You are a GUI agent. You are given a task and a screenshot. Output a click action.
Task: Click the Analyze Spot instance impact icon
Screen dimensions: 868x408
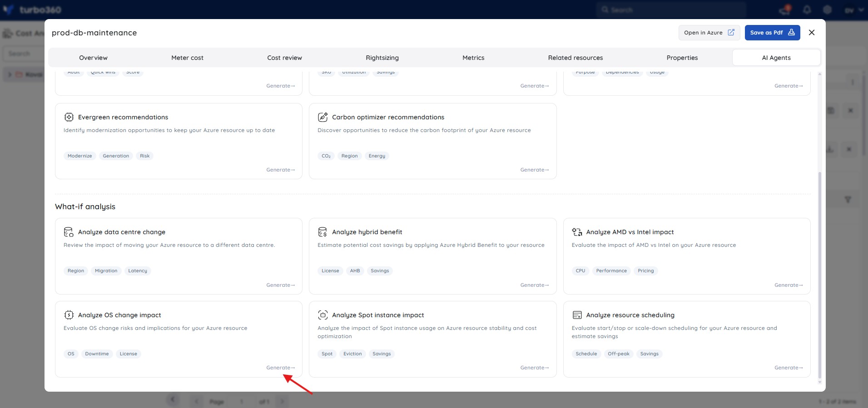(322, 315)
